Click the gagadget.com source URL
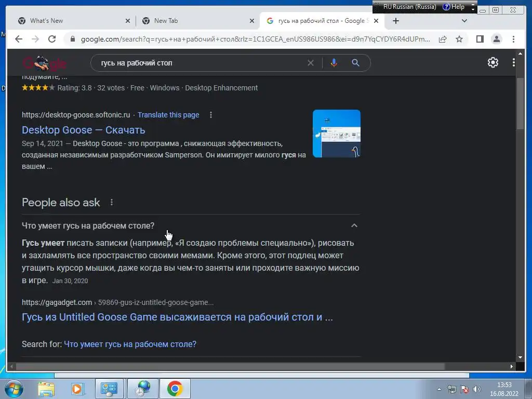Image resolution: width=532 pixels, height=399 pixels. (x=118, y=302)
